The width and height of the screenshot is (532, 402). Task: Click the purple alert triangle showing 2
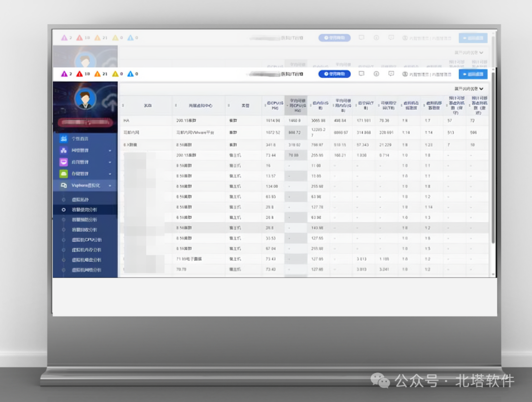64,74
